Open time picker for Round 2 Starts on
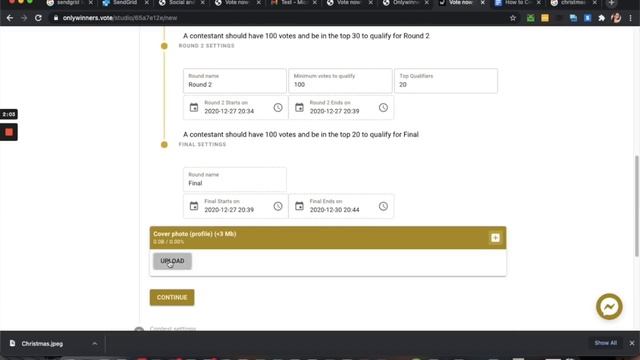Screen dimensions: 640x360 pyautogui.click(x=278, y=108)
